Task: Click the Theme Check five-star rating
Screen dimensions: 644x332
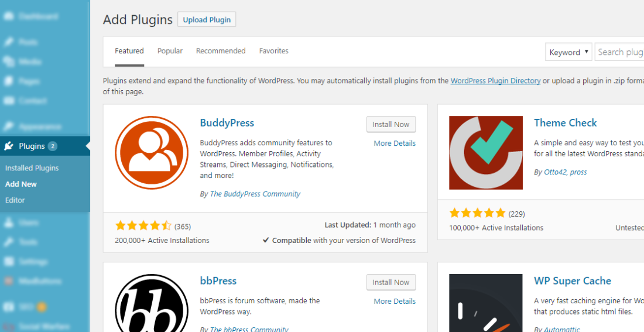Action: (x=477, y=213)
